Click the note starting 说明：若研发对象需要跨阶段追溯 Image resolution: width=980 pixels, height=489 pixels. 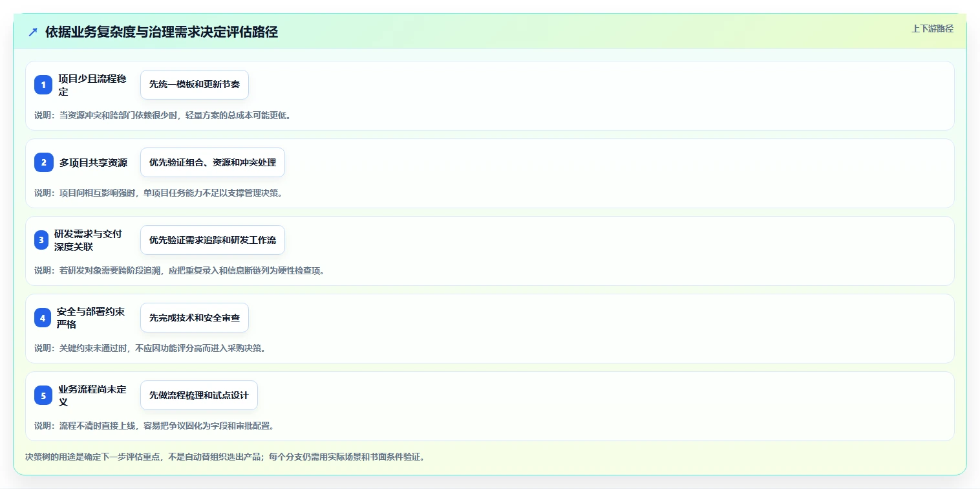pos(179,270)
